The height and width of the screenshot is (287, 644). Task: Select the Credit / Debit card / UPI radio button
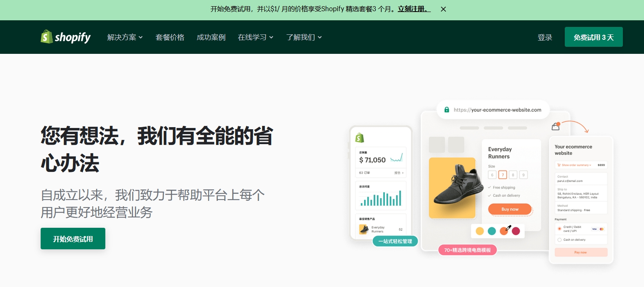[x=559, y=229]
